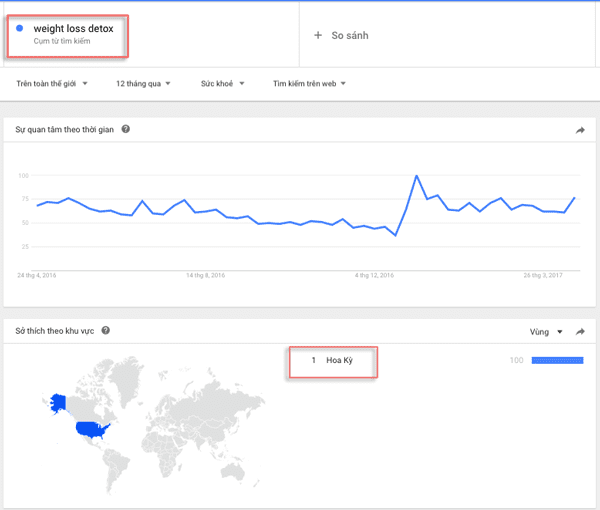Click the So sánh compare button
This screenshot has width=600, height=510.
click(x=342, y=36)
